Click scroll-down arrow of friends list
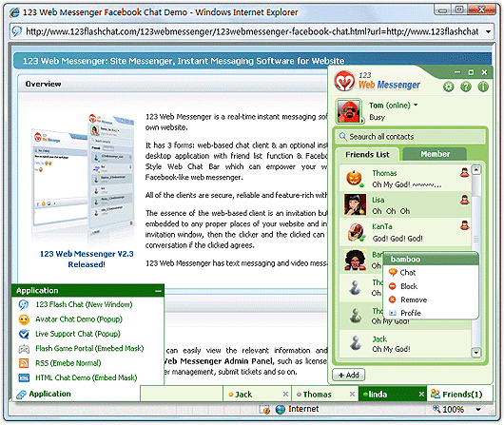Image resolution: width=504 pixels, height=425 pixels. (476, 352)
